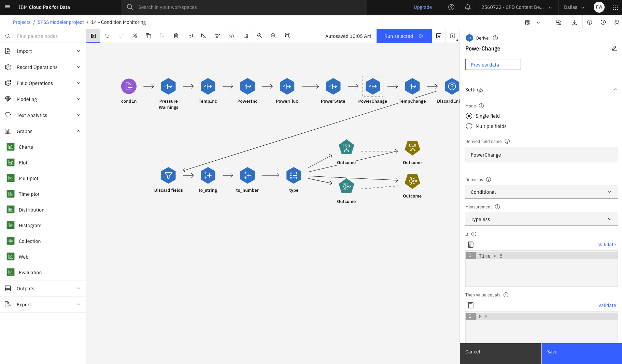The image size is (622, 364).
Task: Select the Single field mode
Action: pyautogui.click(x=469, y=116)
